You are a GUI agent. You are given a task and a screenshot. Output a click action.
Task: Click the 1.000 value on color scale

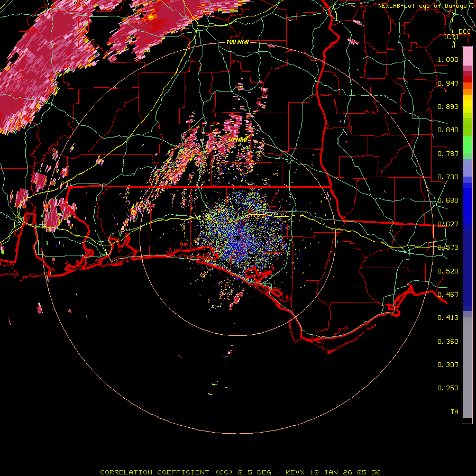(448, 59)
